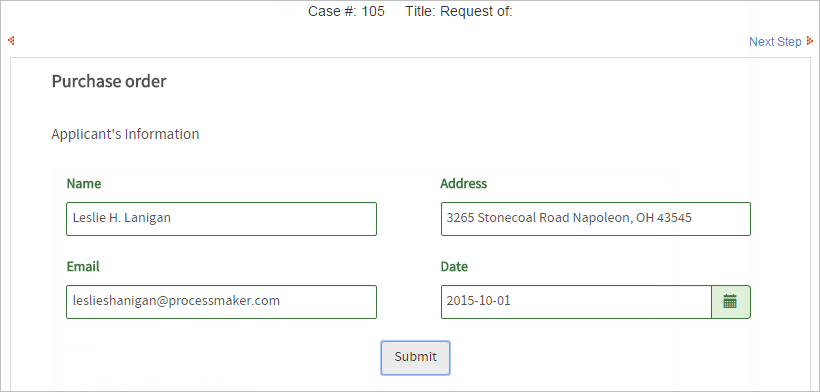
Task: Click the Purchase order heading
Action: [x=109, y=82]
